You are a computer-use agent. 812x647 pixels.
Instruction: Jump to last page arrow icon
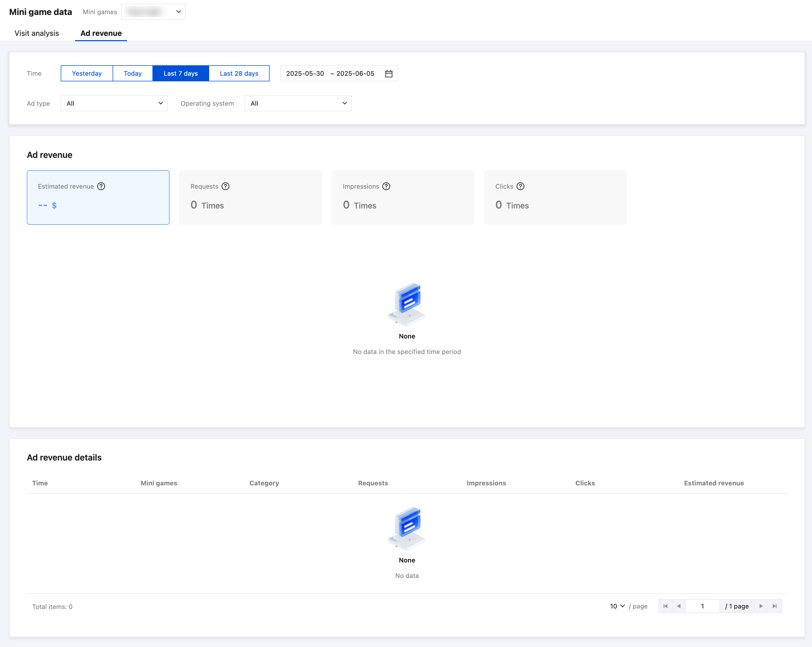774,606
